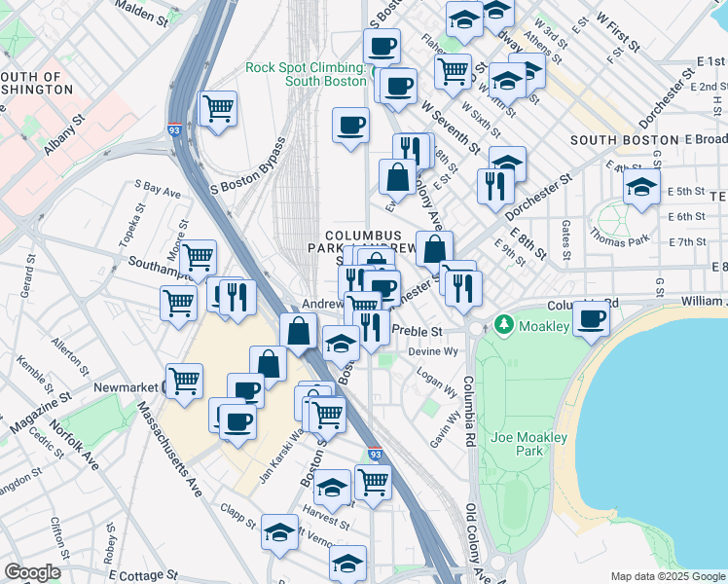Click the restaurant marker near E 9th St
Image resolution: width=728 pixels, height=584 pixels.
463,289
